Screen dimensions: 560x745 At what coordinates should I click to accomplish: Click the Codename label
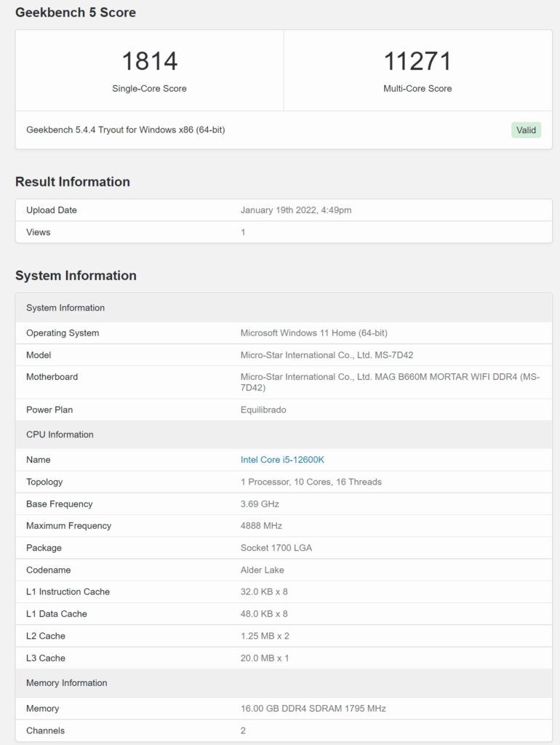click(49, 570)
